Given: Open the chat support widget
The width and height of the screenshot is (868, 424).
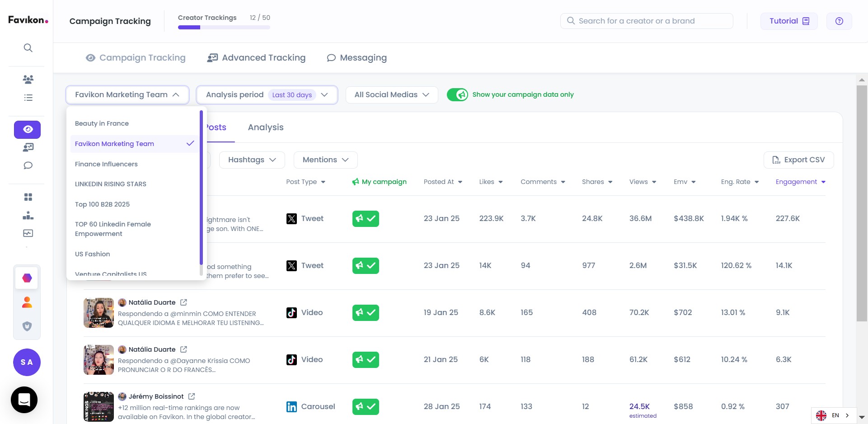Looking at the screenshot, I should coord(24,400).
